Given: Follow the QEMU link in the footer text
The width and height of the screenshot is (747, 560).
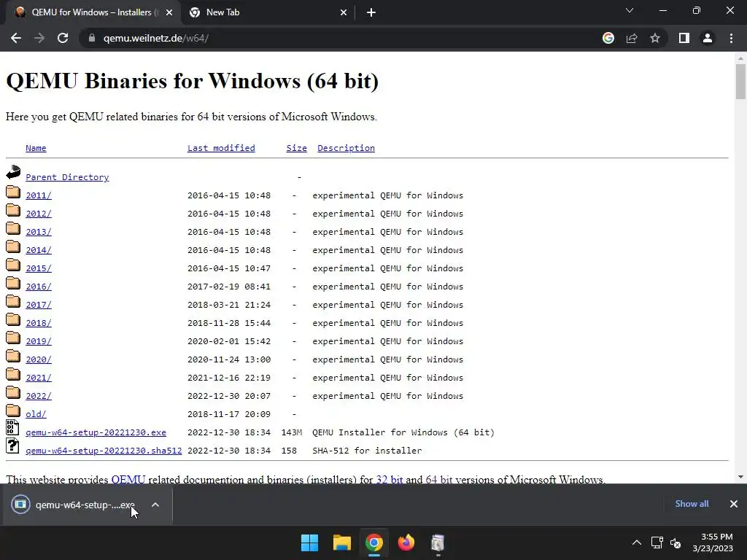Looking at the screenshot, I should coord(128,479).
